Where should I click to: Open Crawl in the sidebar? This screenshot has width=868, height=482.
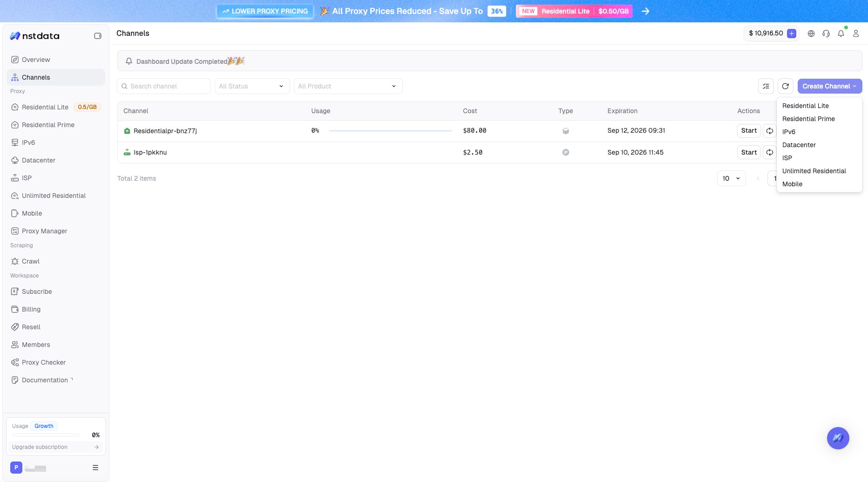coord(56,261)
